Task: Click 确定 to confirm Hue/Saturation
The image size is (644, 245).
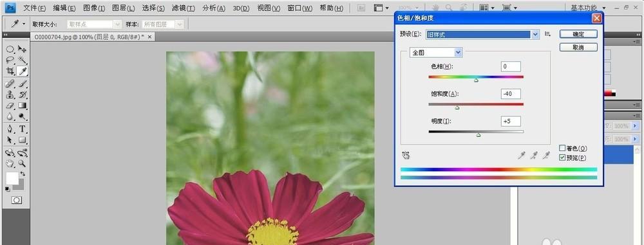Action: click(x=578, y=35)
